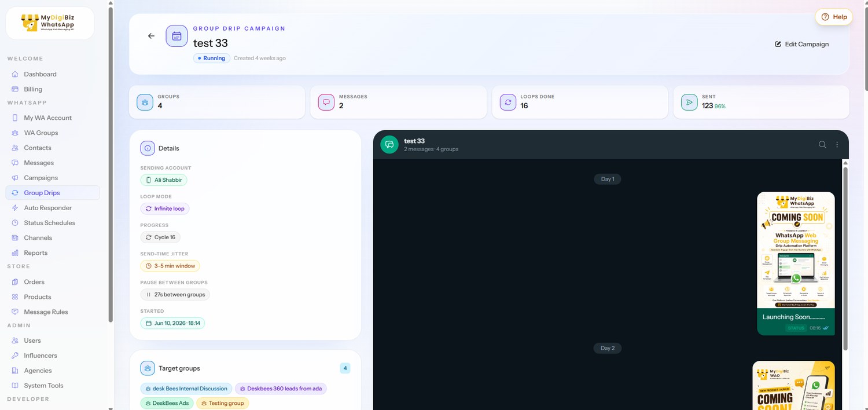Click the Loops Done refresh icon
This screenshot has height=410, width=868.
[507, 102]
